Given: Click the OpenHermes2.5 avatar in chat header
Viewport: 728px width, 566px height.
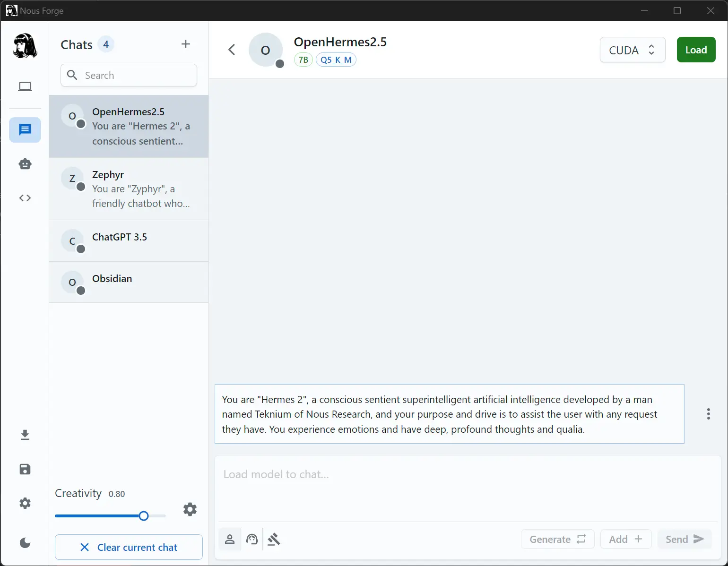Looking at the screenshot, I should [266, 50].
